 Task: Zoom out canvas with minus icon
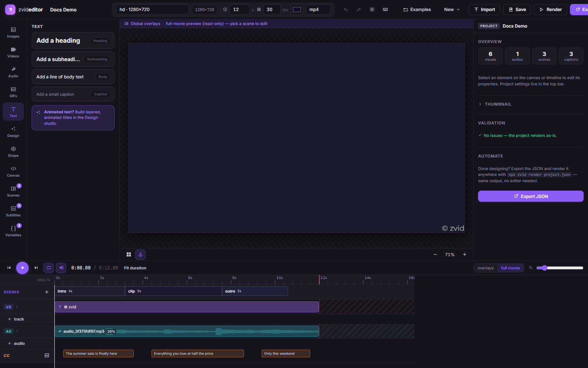coord(435,254)
